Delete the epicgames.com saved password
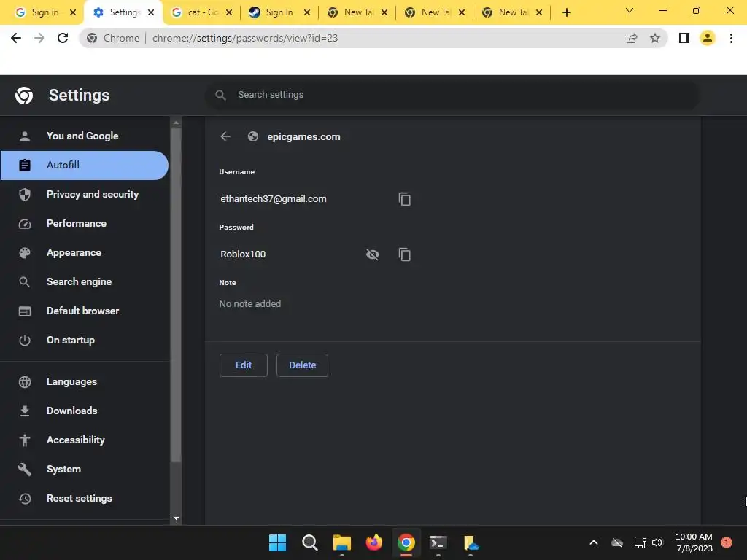The width and height of the screenshot is (747, 560). (x=303, y=365)
